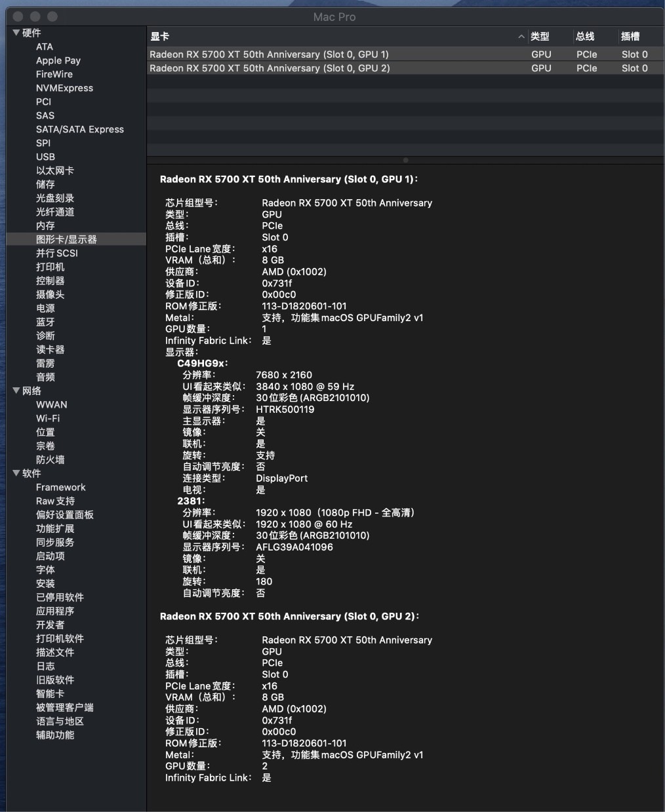Open 智能卡 sidebar entry

(50, 693)
